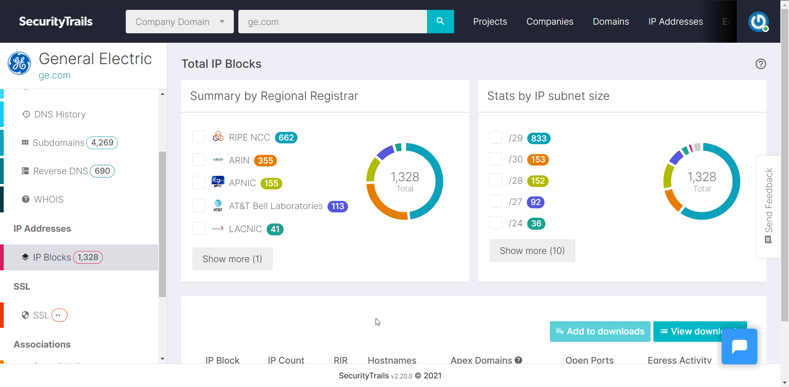Click the Add to downloads button
The width and height of the screenshot is (789, 387).
point(600,332)
